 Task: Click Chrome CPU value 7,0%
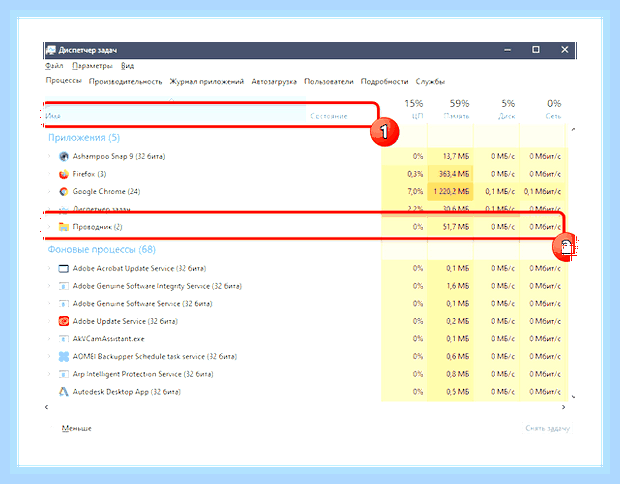click(x=415, y=191)
